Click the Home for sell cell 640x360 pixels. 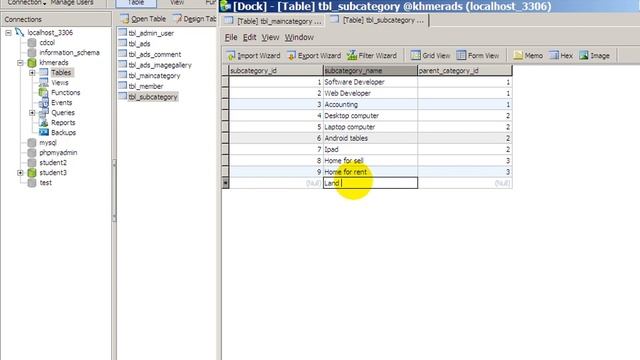point(370,160)
